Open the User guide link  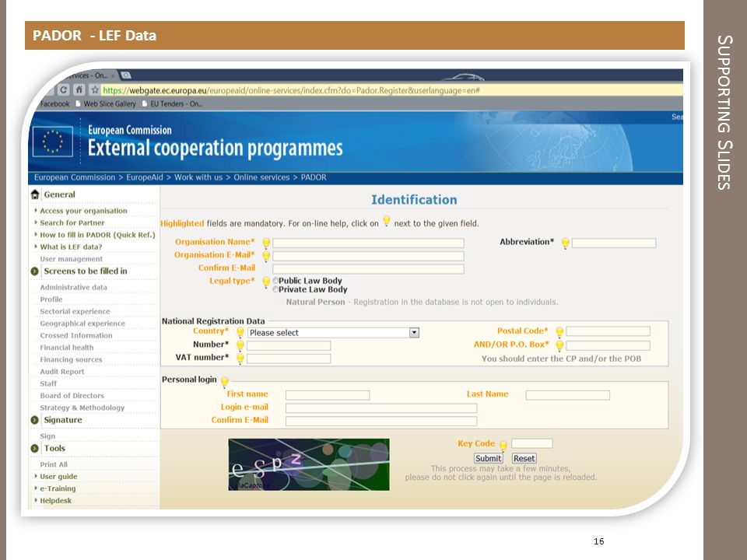click(x=58, y=477)
